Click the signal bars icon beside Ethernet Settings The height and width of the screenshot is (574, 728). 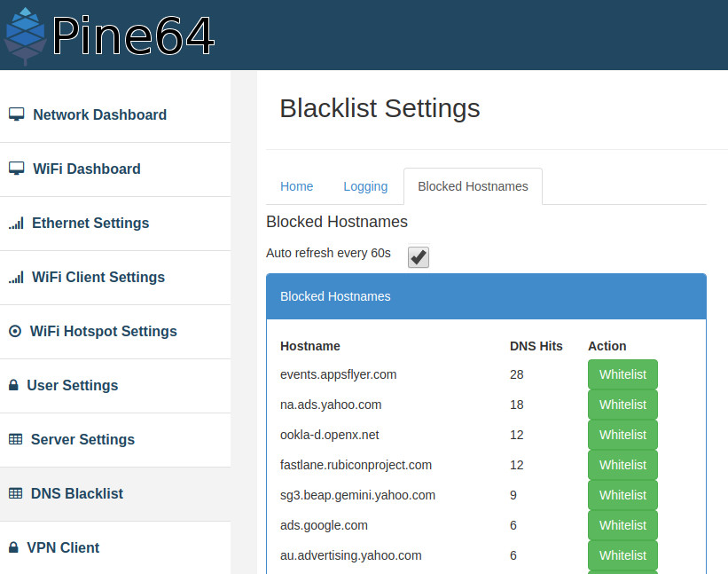(16, 224)
